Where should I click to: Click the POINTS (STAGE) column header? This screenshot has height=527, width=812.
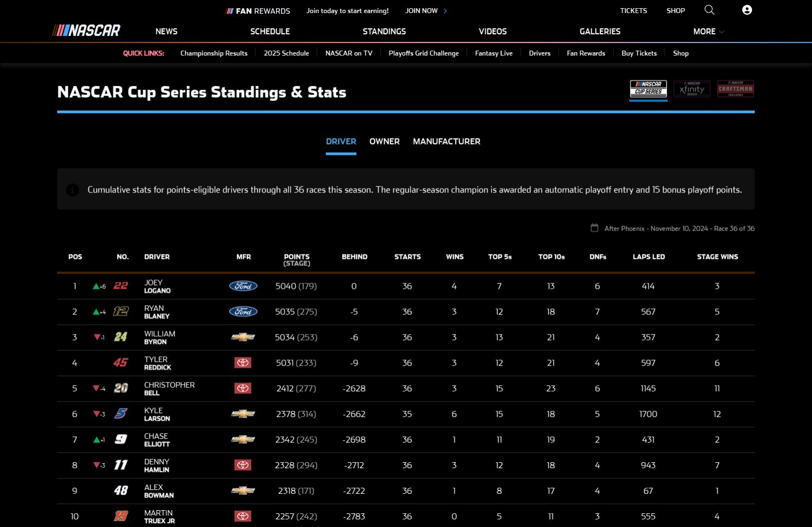[x=296, y=259]
